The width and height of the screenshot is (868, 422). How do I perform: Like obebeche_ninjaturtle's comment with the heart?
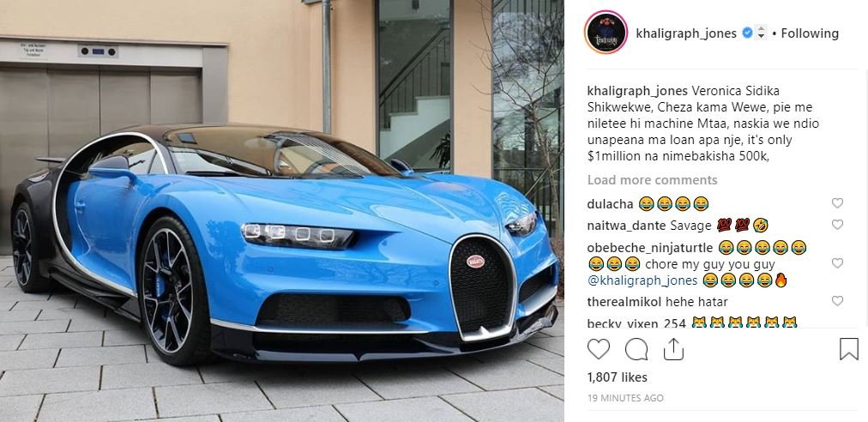click(838, 263)
